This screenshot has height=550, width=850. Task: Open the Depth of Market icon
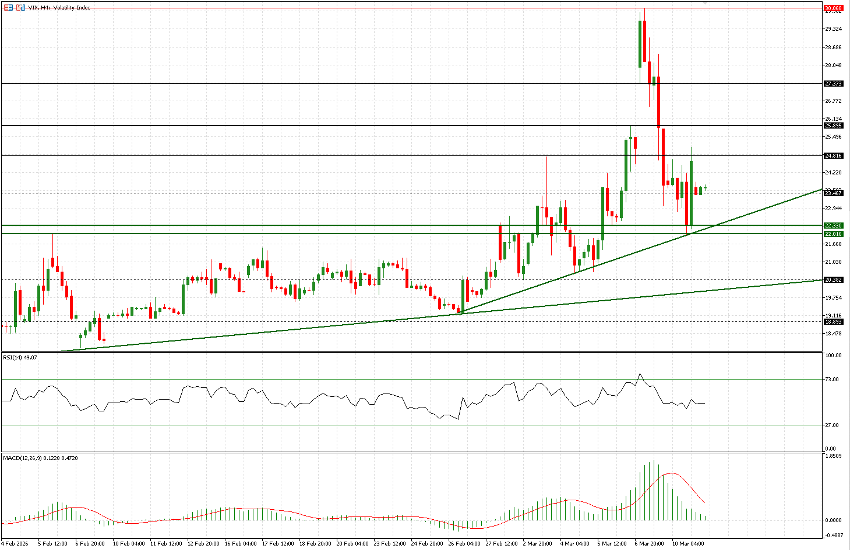pos(21,8)
